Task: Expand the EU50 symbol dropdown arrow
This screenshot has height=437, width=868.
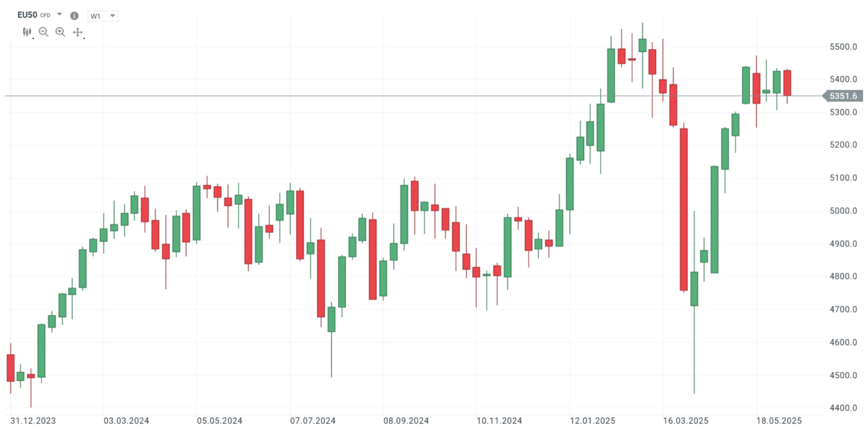Action: 60,14
